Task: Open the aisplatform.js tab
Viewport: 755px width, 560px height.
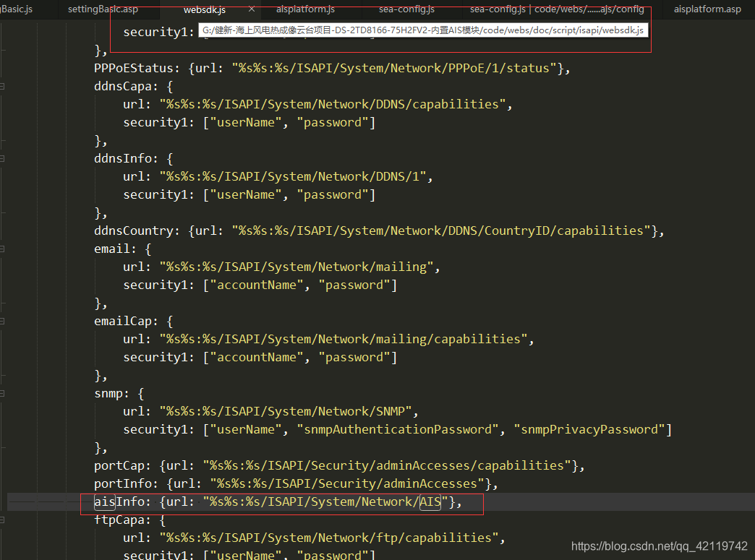Action: [x=305, y=9]
